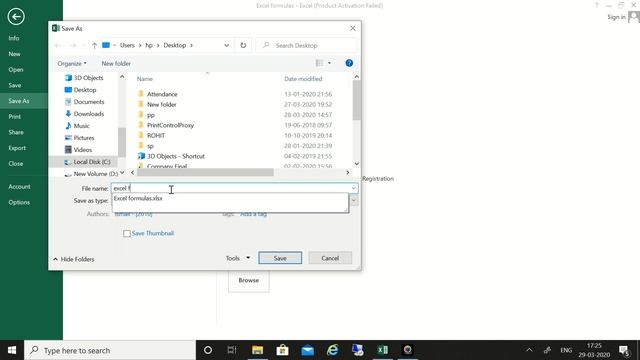Open Microsoft Store from taskbar
This screenshot has height=360, width=640.
click(x=282, y=350)
